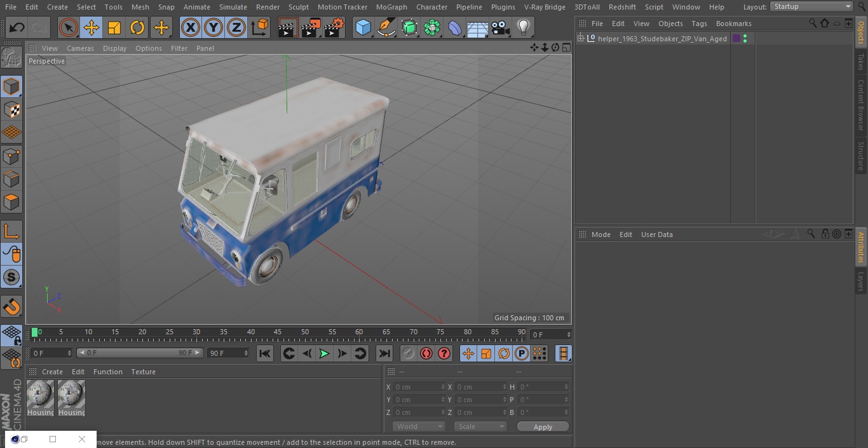Toggle Autokeying record button

(x=426, y=353)
